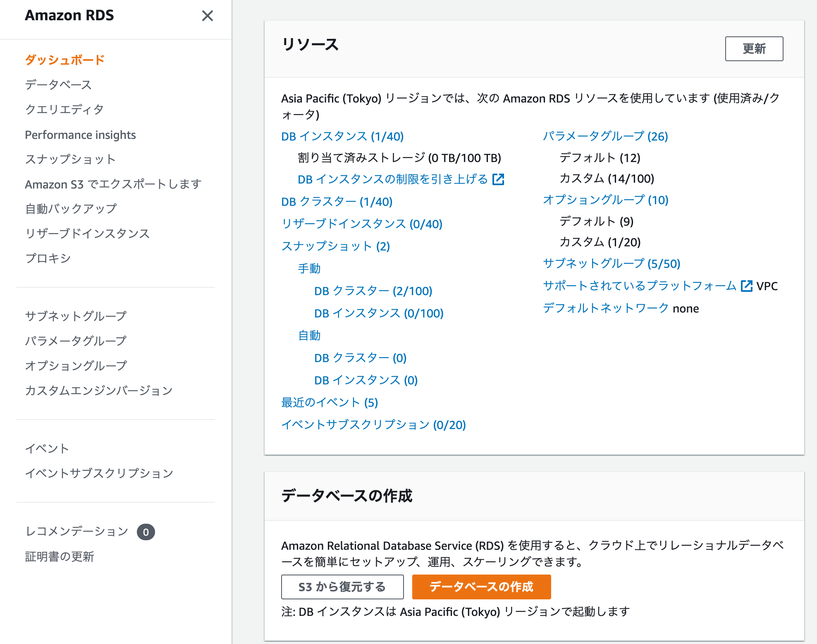Click カスタム (14/100) under parameter groups
Viewport: 817px width, 644px height.
point(607,179)
